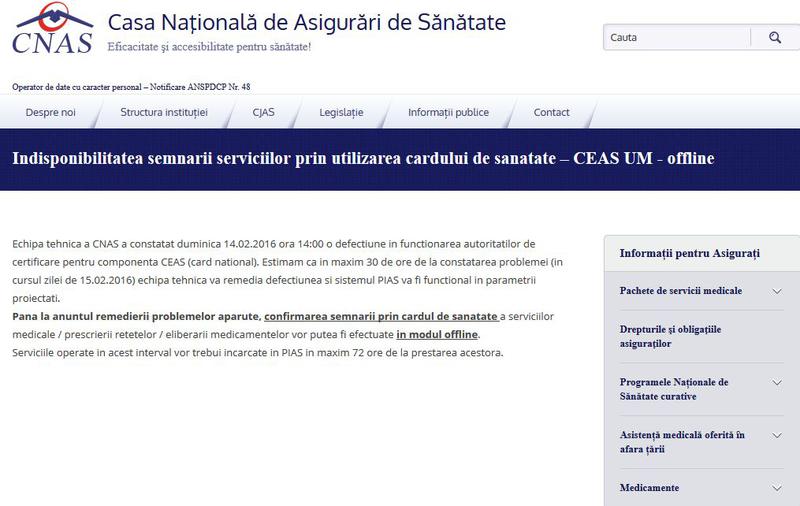Click the Indisponibilitatea semnarii serviciilor page heading

click(x=363, y=159)
